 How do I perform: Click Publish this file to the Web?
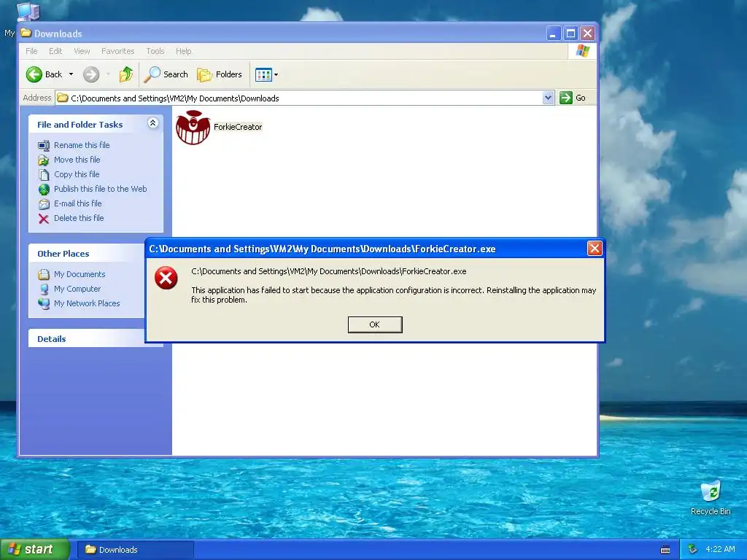pos(100,189)
